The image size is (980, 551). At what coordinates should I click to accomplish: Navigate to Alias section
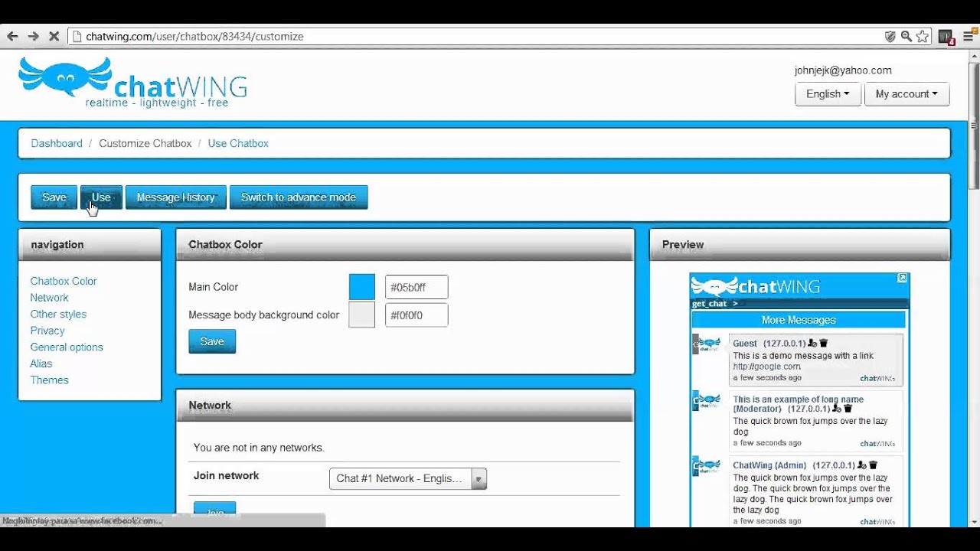point(41,364)
